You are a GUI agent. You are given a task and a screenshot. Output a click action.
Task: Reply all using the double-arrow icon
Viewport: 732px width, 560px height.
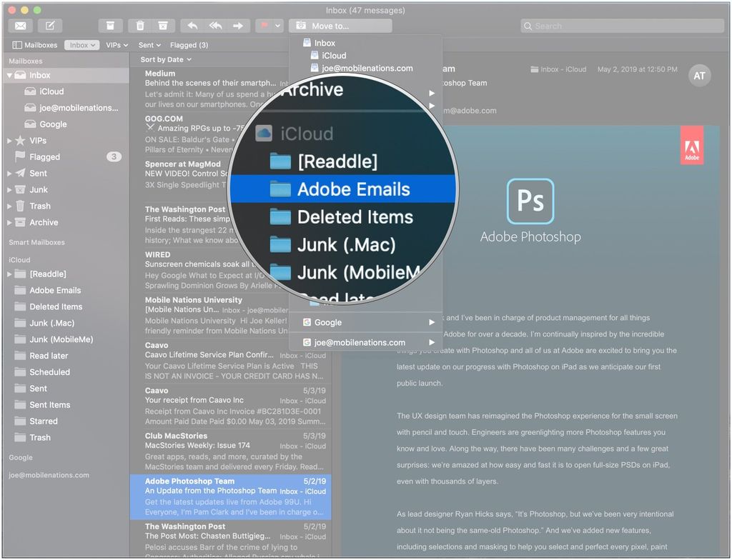pyautogui.click(x=215, y=26)
